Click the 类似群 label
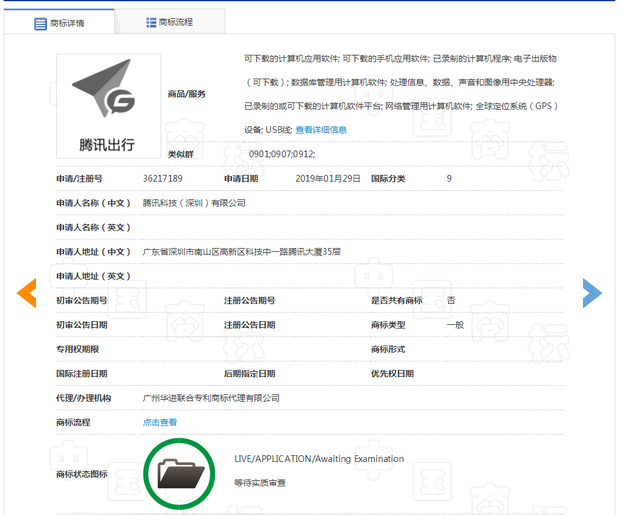Viewport: 630px width, 515px height. [180, 154]
